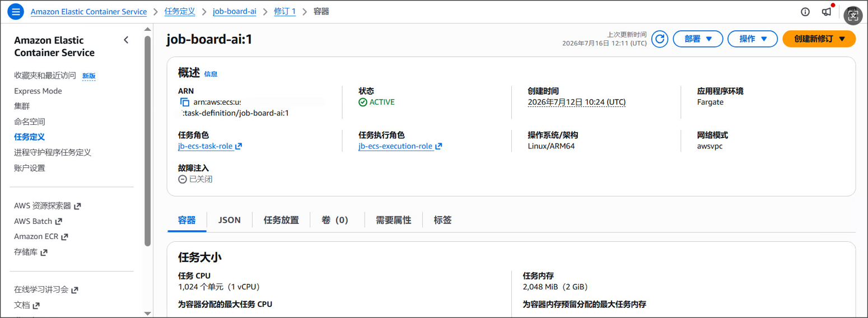Open 进程守护程序任务定义 in sidebar
868x318 pixels.
[x=53, y=152]
